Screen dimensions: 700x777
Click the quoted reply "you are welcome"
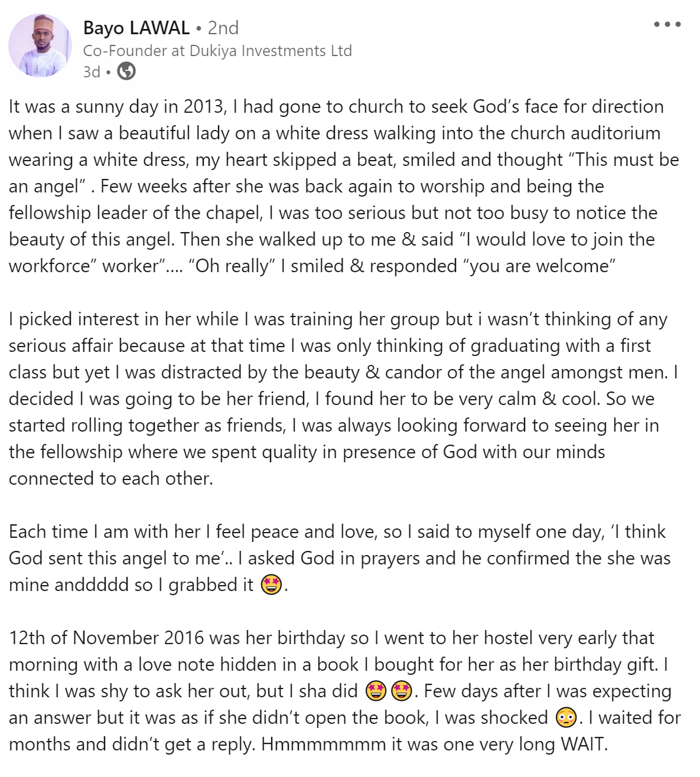point(542,266)
